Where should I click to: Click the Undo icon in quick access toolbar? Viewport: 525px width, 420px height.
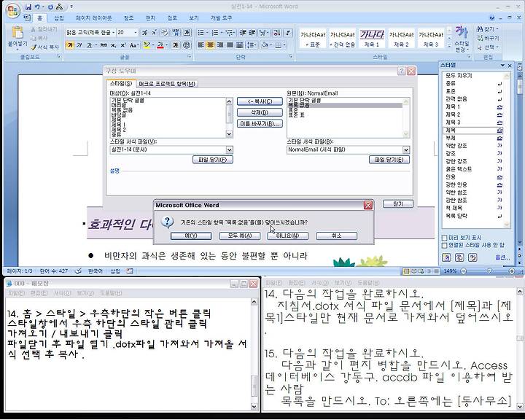point(37,7)
